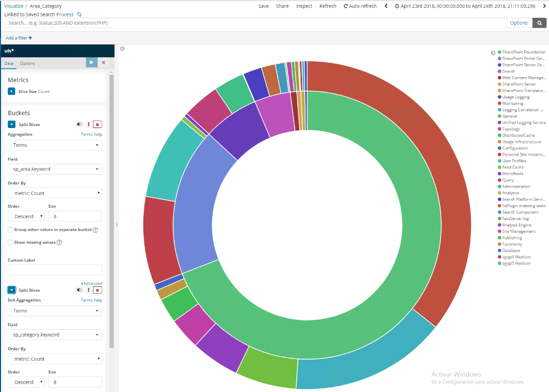Click the magnifier search button
The height and width of the screenshot is (392, 549).
coord(539,23)
